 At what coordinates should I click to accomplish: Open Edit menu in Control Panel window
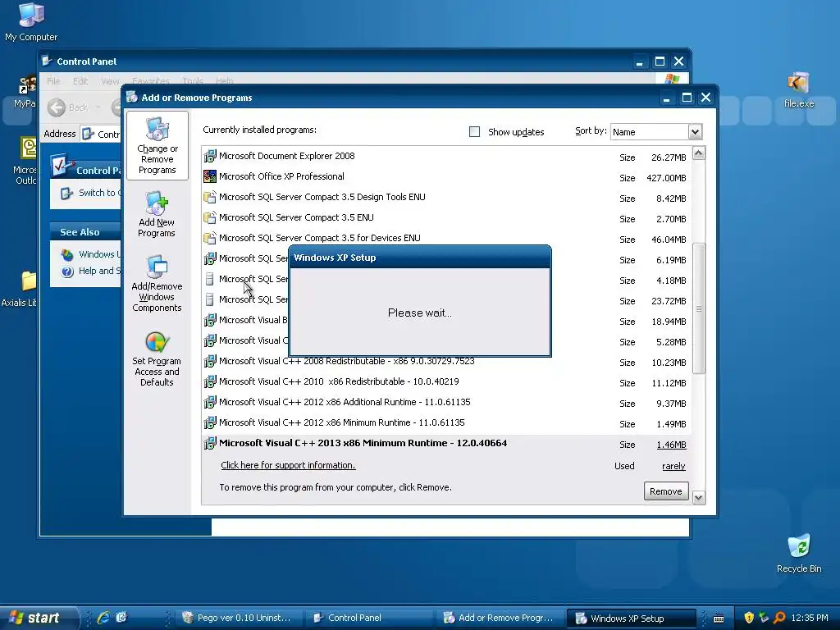(80, 81)
